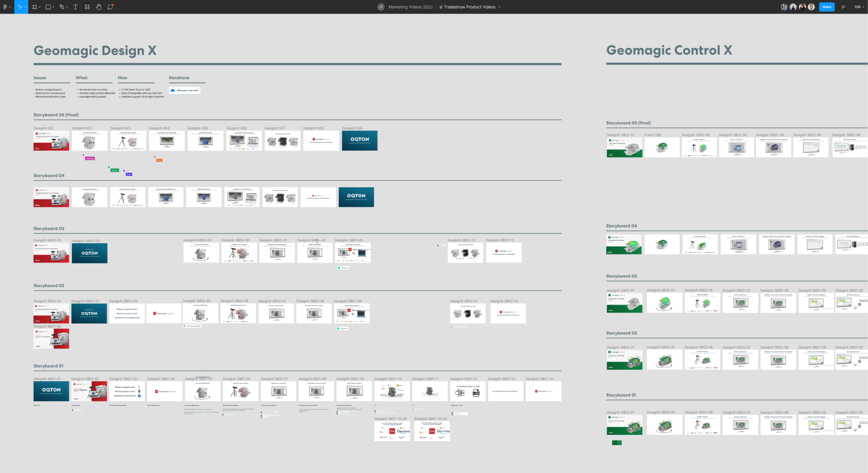Select the OQTON slide in Storyboard 01
The width and height of the screenshot is (868, 473).
coord(51,391)
